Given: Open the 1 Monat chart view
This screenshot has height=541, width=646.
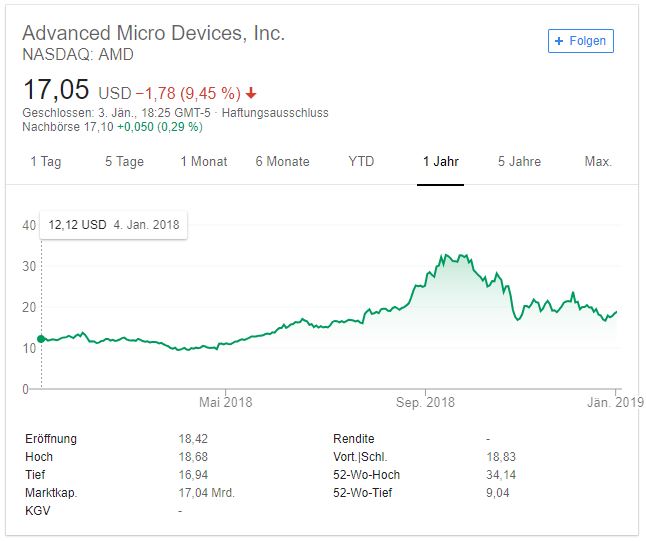Looking at the screenshot, I should (x=204, y=161).
